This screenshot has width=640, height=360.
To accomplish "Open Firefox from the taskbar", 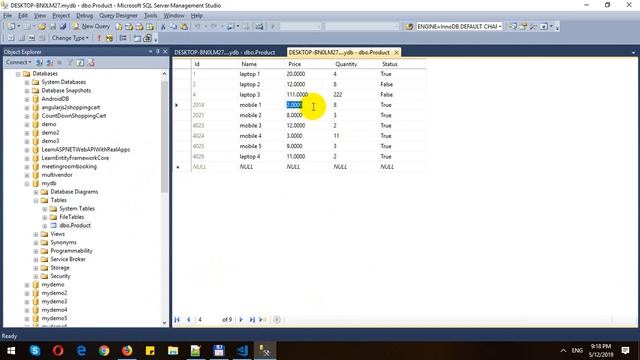I will pyautogui.click(x=127, y=351).
